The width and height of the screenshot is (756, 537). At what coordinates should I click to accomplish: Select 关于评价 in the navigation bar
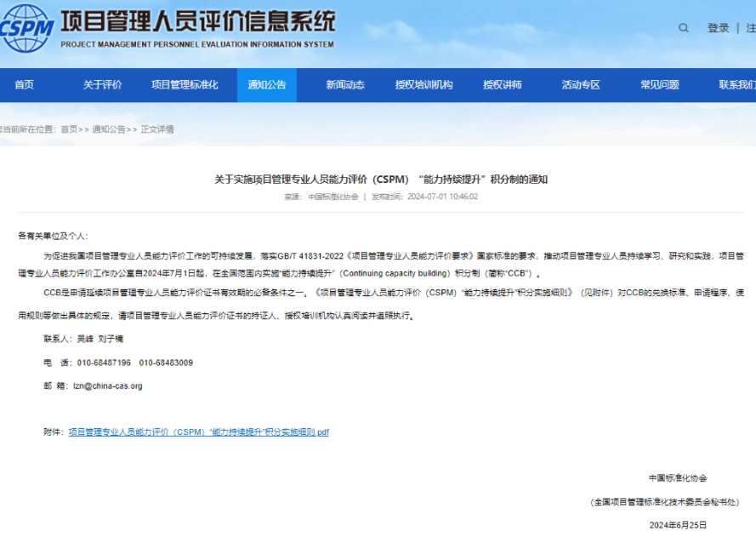coord(101,85)
